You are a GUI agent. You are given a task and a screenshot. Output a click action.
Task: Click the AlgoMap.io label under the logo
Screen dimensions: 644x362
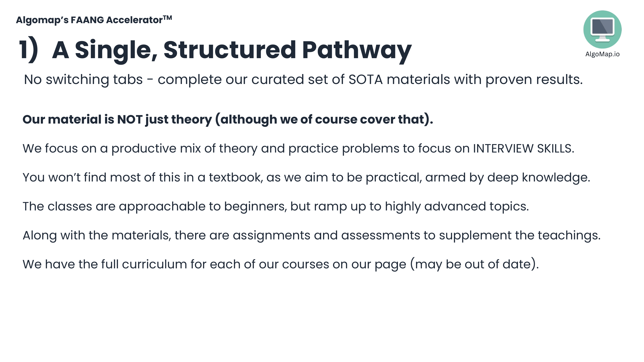pos(602,54)
